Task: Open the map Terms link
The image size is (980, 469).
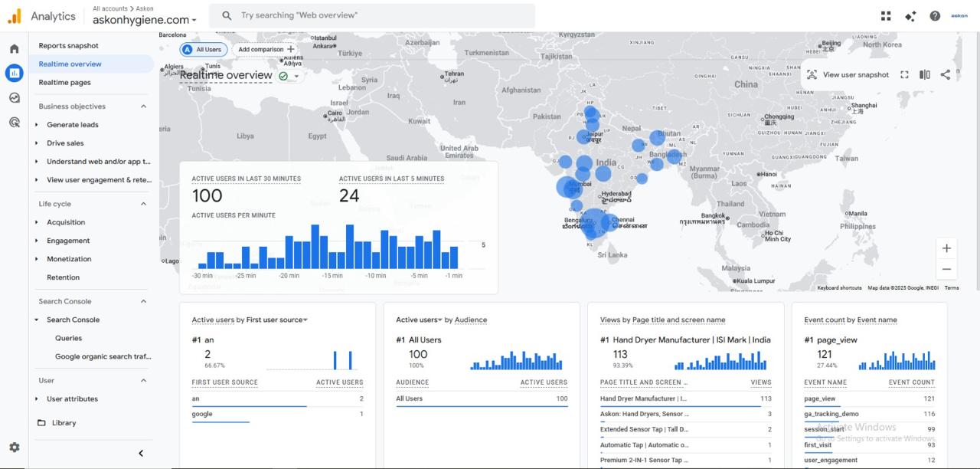Action: click(952, 288)
